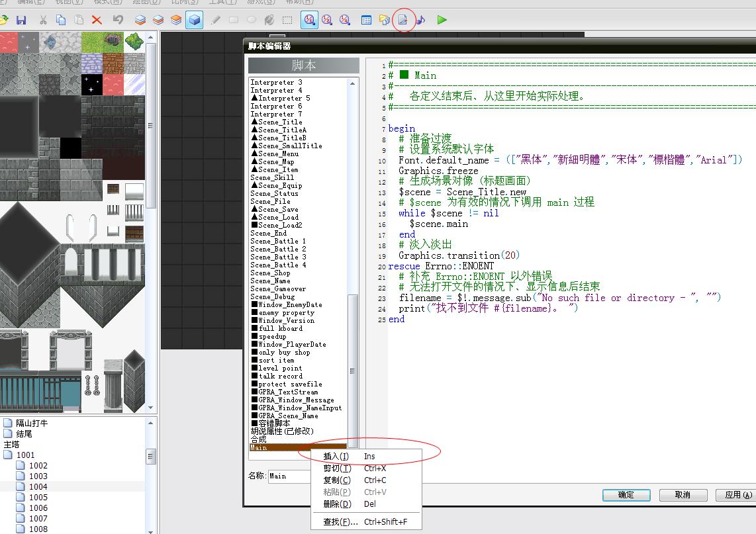Select the first map layer icon
The image size is (756, 534).
point(140,21)
